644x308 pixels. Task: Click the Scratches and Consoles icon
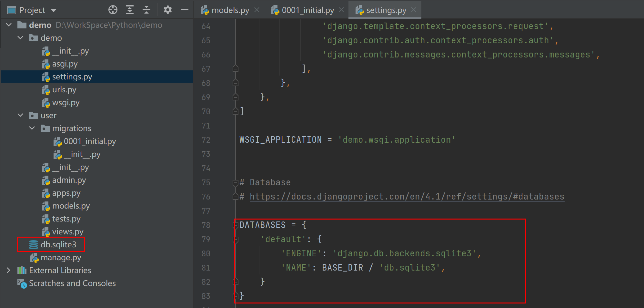pyautogui.click(x=22, y=283)
